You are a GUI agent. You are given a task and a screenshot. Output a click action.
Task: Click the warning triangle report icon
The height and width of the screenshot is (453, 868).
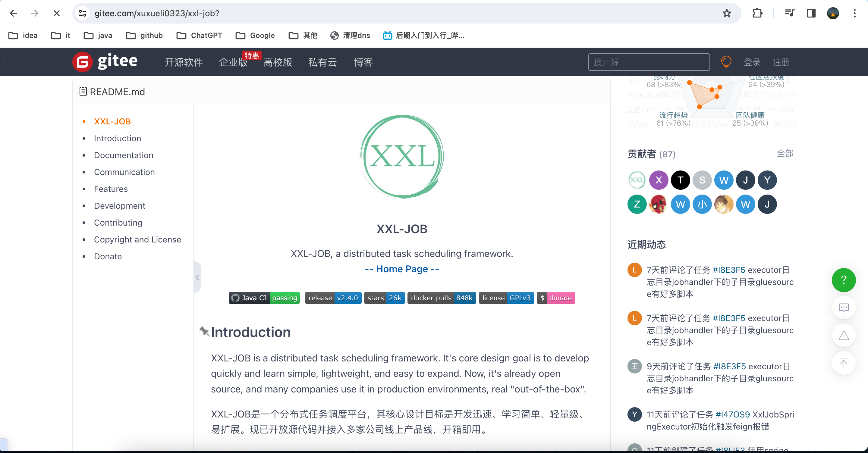pos(844,336)
